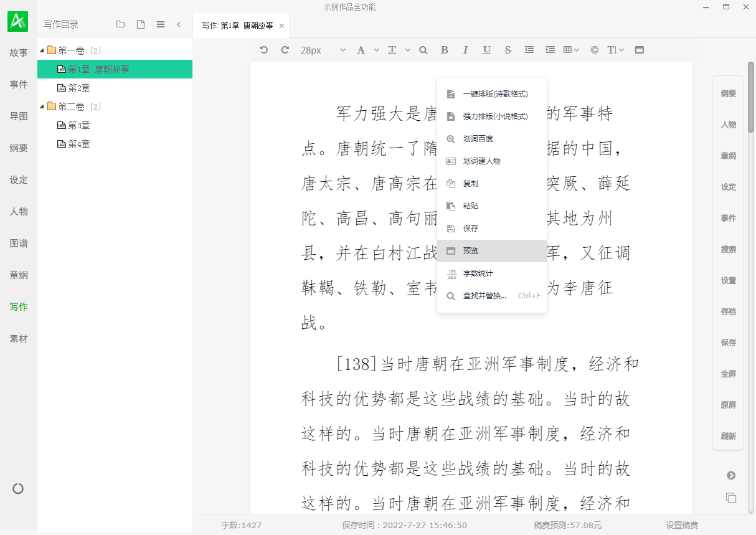Insert the copyright symbol from toolbar
The width and height of the screenshot is (756, 535).
tap(594, 50)
